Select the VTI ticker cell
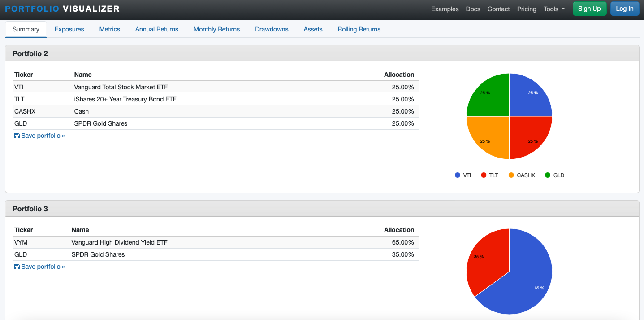644x320 pixels. (19, 87)
